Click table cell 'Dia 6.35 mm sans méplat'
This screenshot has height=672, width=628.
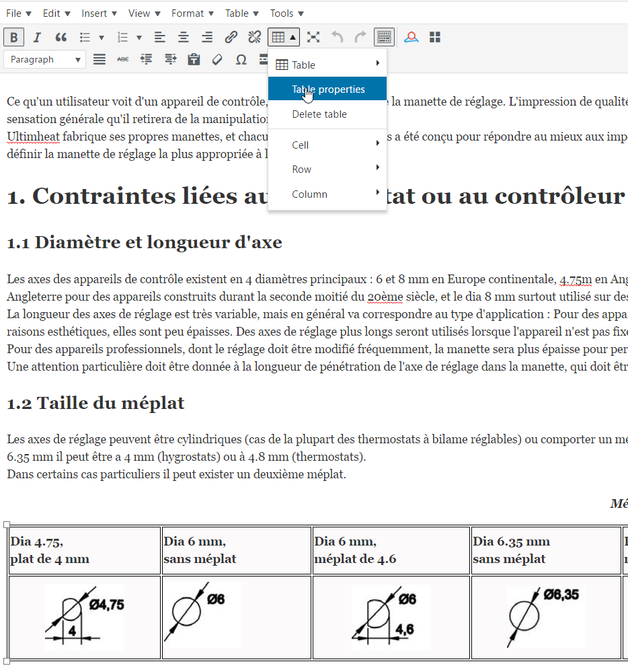pos(546,550)
